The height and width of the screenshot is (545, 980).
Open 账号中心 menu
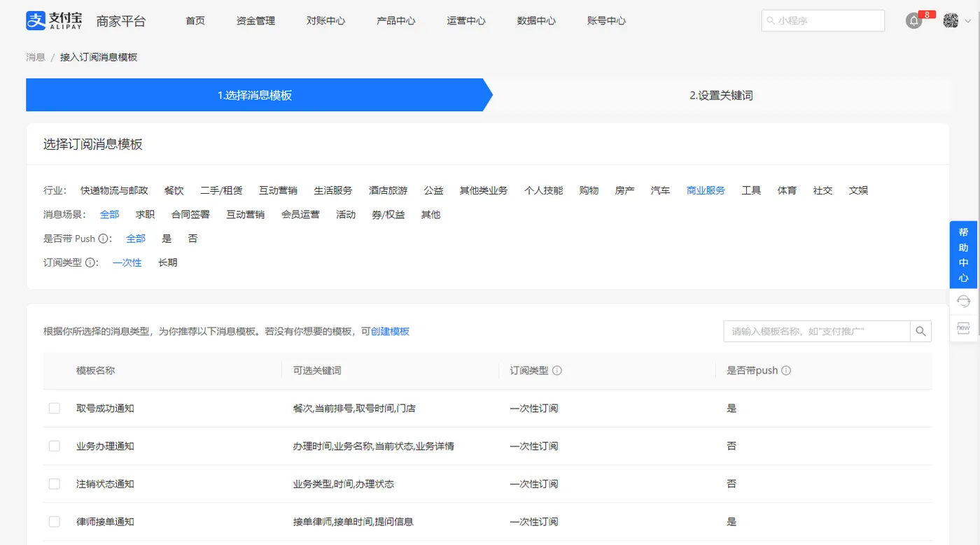click(606, 21)
